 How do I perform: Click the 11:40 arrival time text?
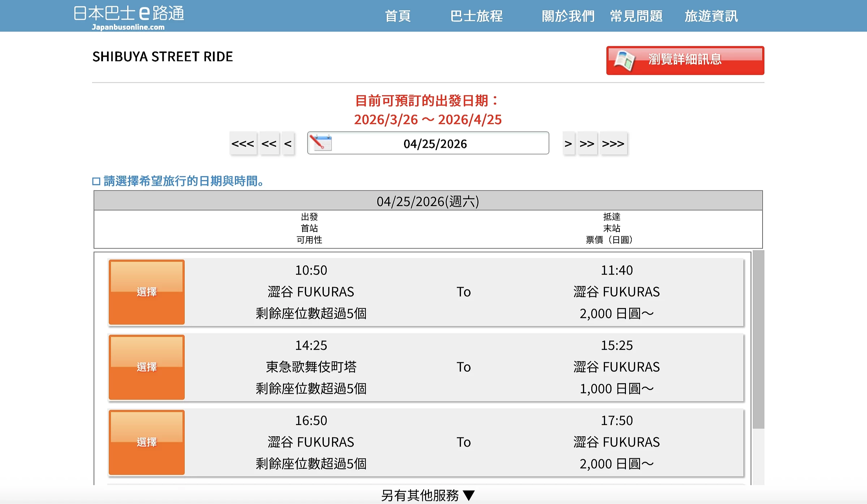point(617,270)
